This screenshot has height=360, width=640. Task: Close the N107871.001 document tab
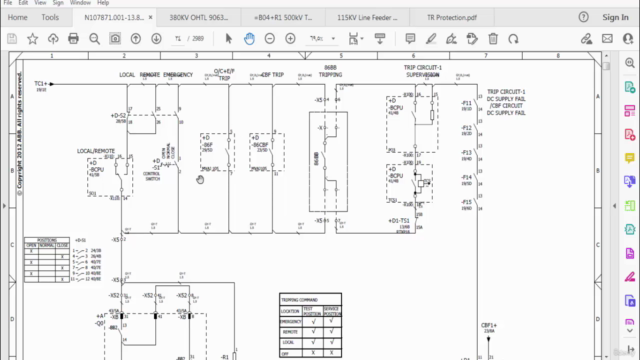pos(150,17)
